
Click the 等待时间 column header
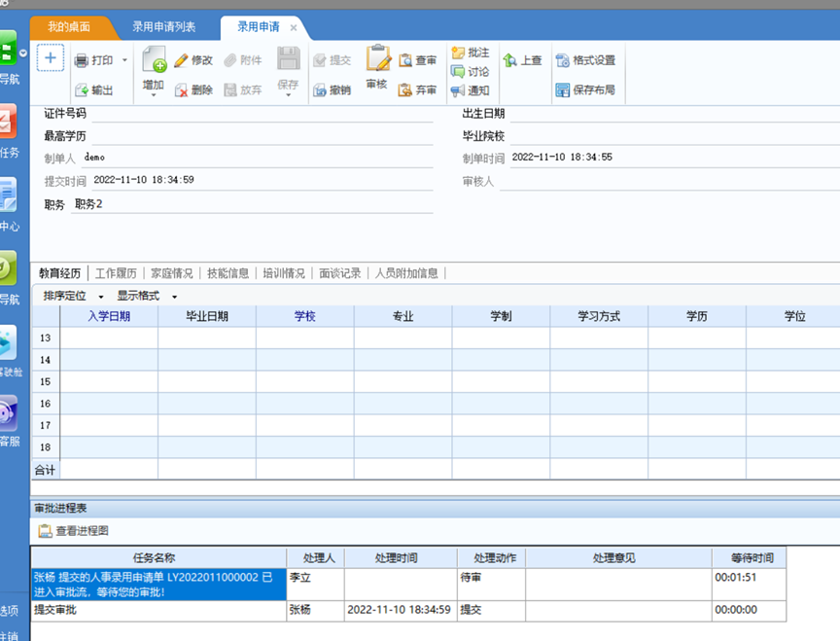click(749, 558)
